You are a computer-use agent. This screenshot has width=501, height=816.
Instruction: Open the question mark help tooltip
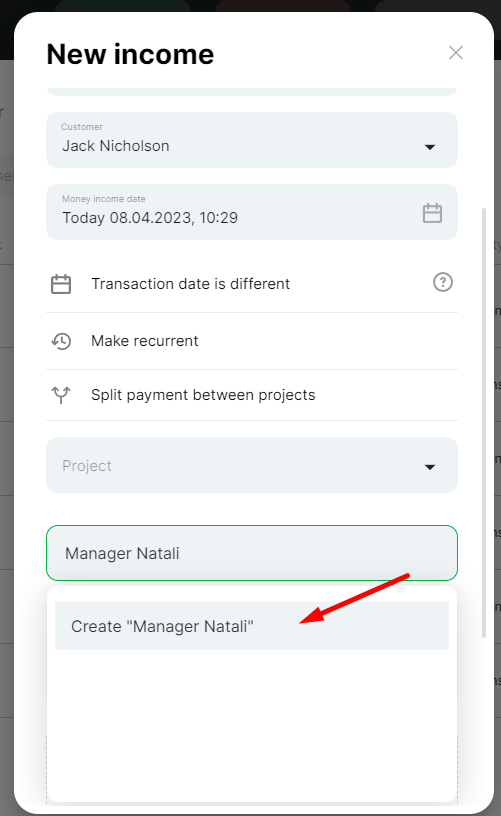[x=443, y=283]
